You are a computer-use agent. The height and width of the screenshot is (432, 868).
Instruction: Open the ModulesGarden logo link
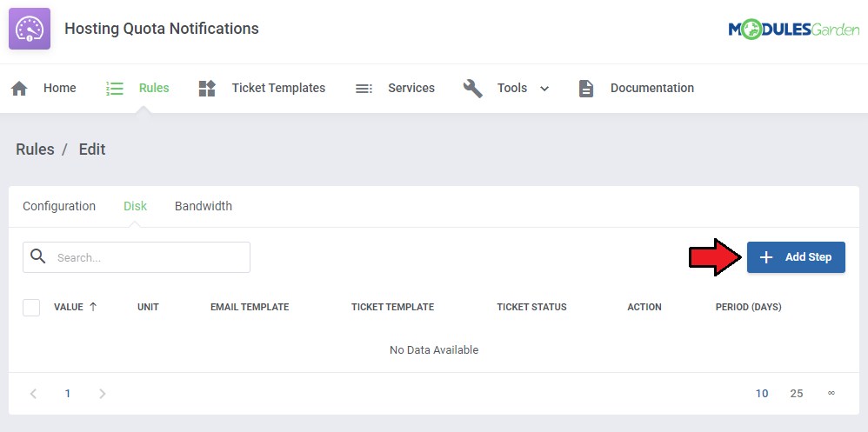(x=794, y=29)
